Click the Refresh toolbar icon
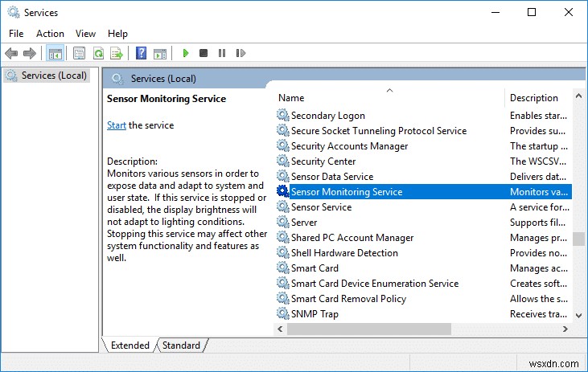Image resolution: width=588 pixels, height=372 pixels. pyautogui.click(x=98, y=54)
